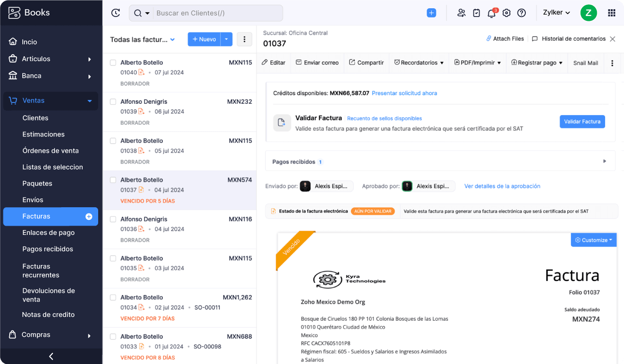Open Pagos recibidos in sidebar

click(x=48, y=249)
